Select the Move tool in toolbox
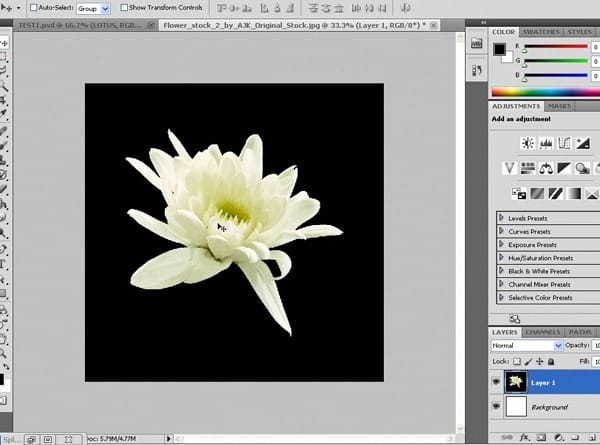 3,43
